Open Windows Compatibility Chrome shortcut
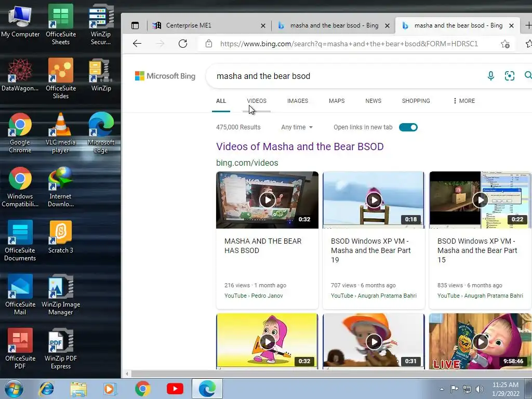532x399 pixels. pyautogui.click(x=20, y=187)
